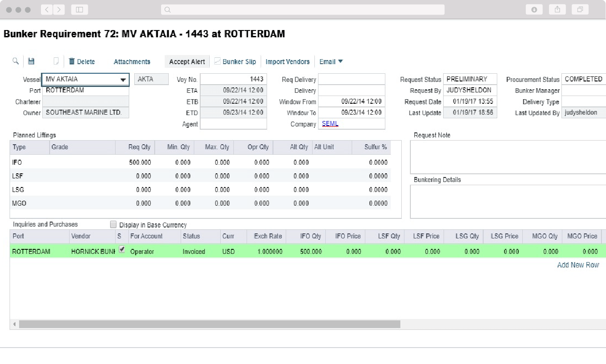Click the MGO Price column header
606x364 pixels.
point(581,236)
